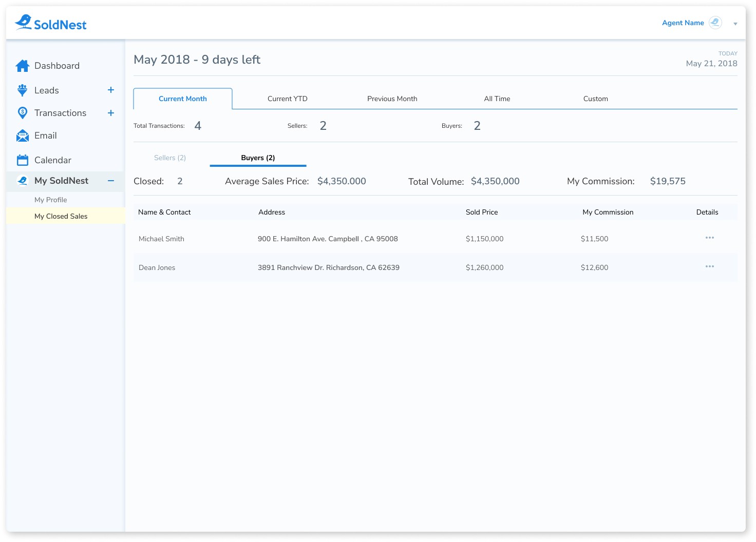This screenshot has width=756, height=542.
Task: Click sold price $1,150,000
Action: click(x=485, y=239)
